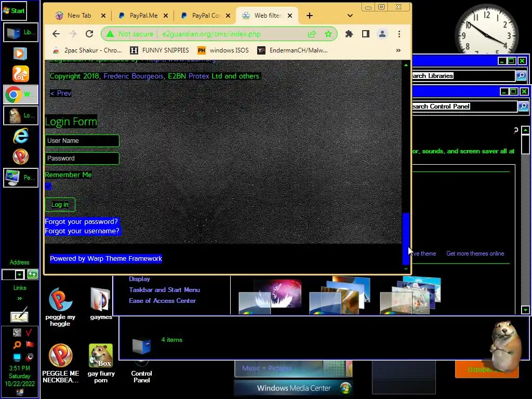This screenshot has width=532, height=399.
Task: Click the Frederic Bourgeois link
Action: click(134, 76)
